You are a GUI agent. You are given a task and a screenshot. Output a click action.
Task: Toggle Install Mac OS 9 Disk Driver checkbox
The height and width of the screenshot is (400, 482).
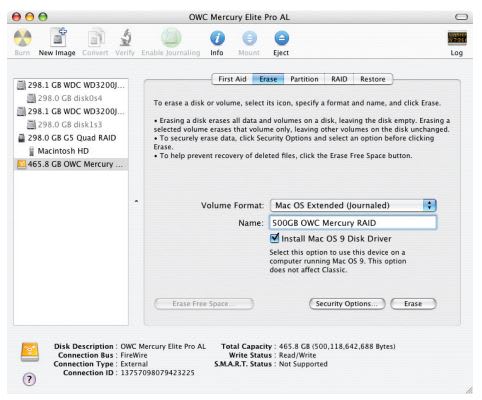tap(274, 238)
